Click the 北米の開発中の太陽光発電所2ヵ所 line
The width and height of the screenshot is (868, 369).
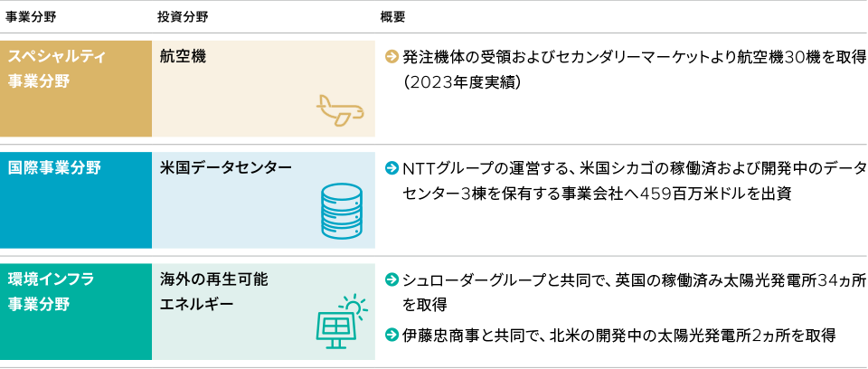pos(618,335)
